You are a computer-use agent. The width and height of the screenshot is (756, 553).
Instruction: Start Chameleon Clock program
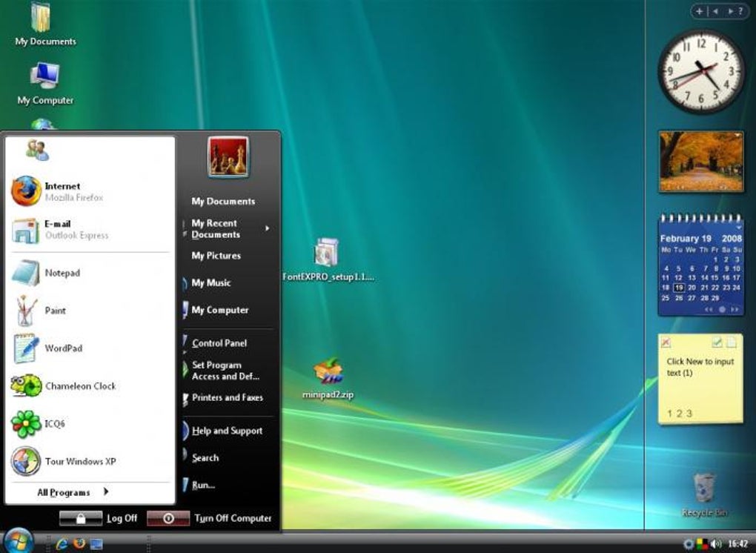pyautogui.click(x=90, y=385)
